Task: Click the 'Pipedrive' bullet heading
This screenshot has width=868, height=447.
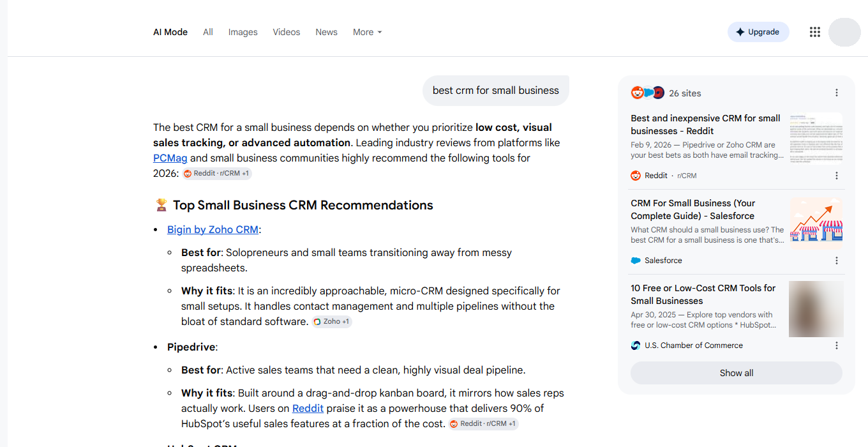Action: click(191, 347)
